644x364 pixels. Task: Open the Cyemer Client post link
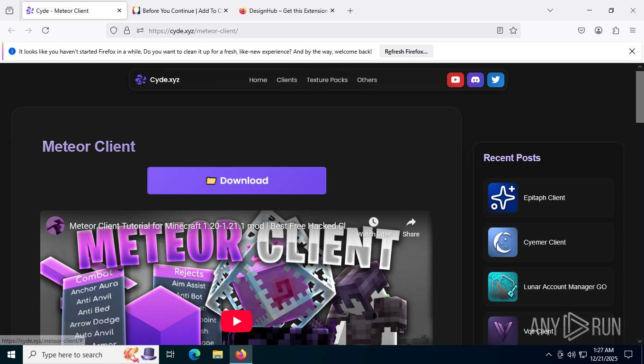tap(545, 242)
